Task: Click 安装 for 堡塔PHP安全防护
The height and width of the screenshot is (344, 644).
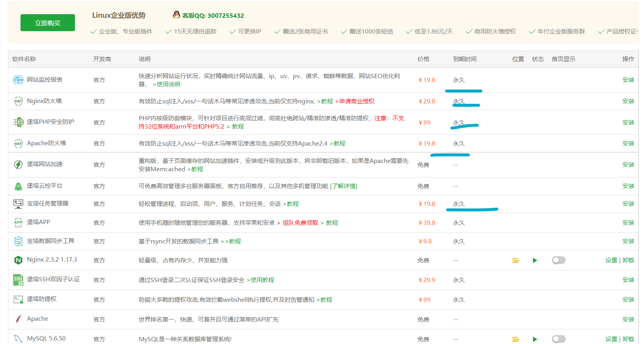Action: pos(628,123)
